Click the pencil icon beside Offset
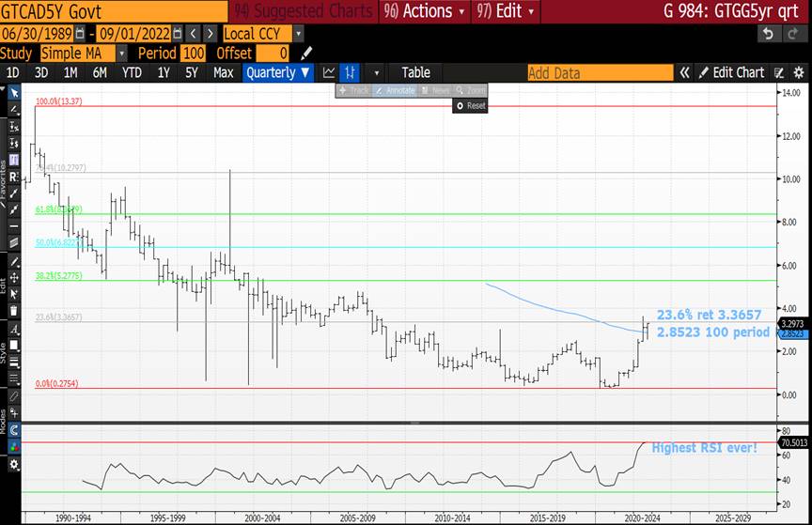The image size is (812, 525). (x=307, y=54)
